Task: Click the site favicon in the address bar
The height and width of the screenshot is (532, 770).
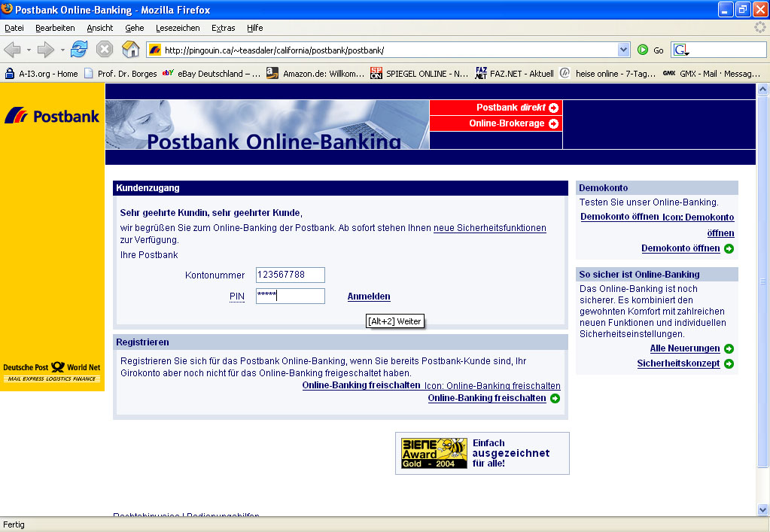Action: pyautogui.click(x=155, y=50)
